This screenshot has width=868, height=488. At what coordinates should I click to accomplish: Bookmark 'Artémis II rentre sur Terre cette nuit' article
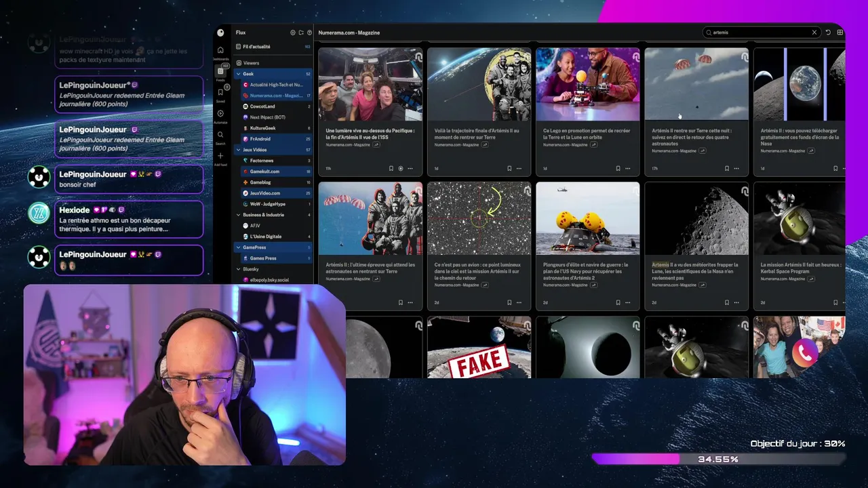[726, 168]
